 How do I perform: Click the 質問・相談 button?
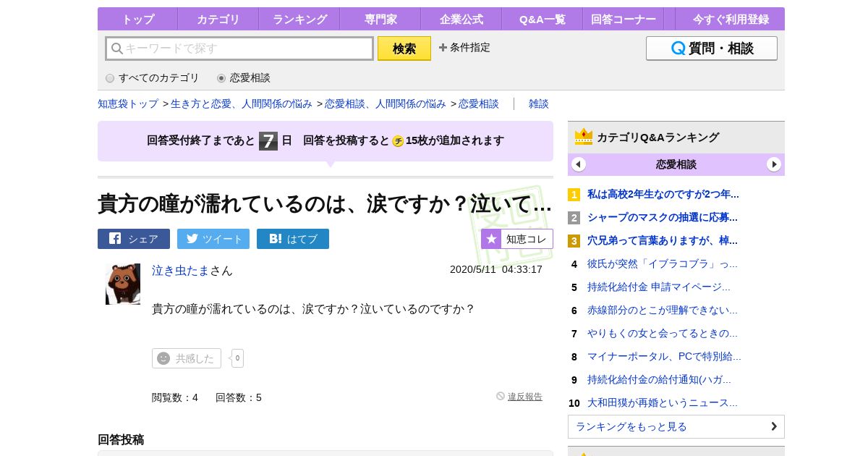click(712, 48)
